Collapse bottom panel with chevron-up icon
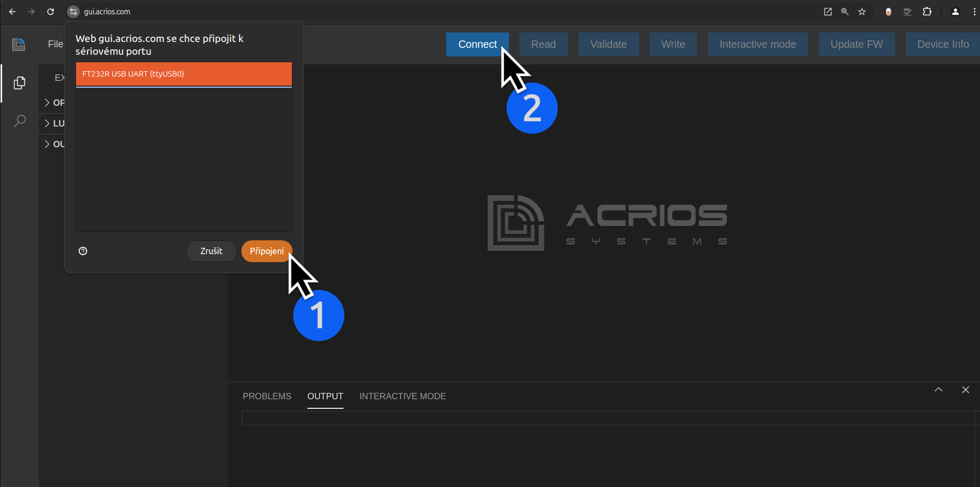The width and height of the screenshot is (980, 487). coord(939,390)
